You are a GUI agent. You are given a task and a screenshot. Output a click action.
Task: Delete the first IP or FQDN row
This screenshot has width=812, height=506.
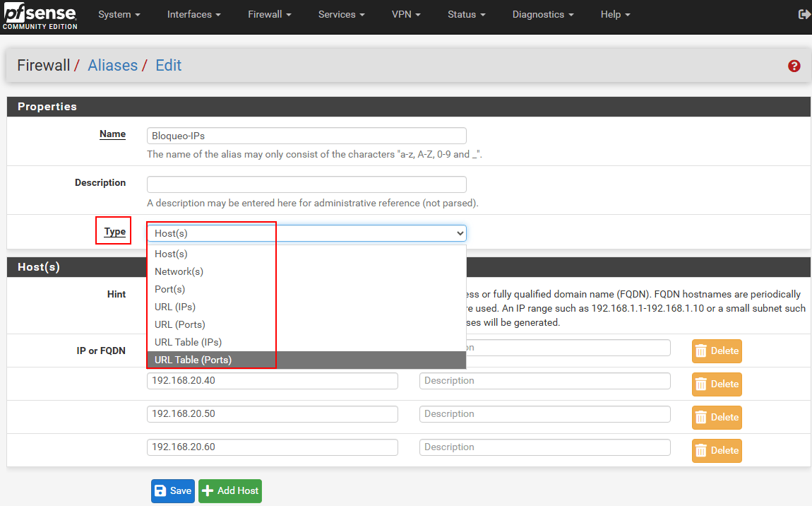pyautogui.click(x=717, y=351)
